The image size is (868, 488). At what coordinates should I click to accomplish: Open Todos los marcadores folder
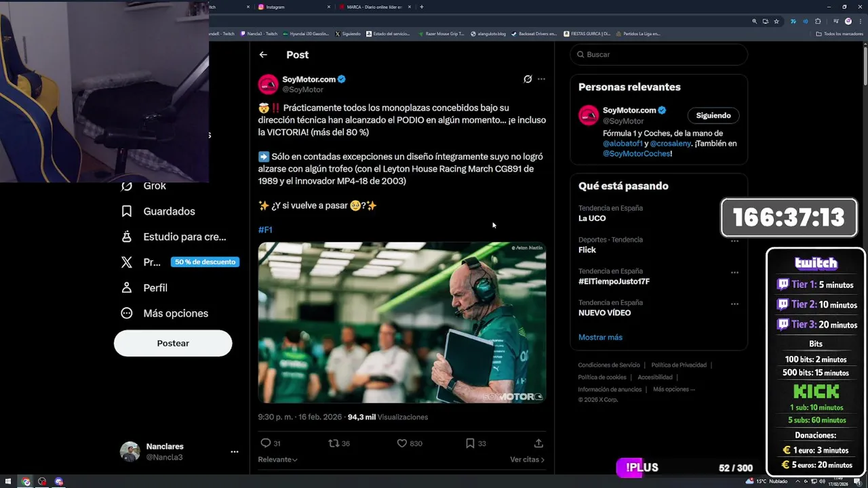(x=840, y=33)
